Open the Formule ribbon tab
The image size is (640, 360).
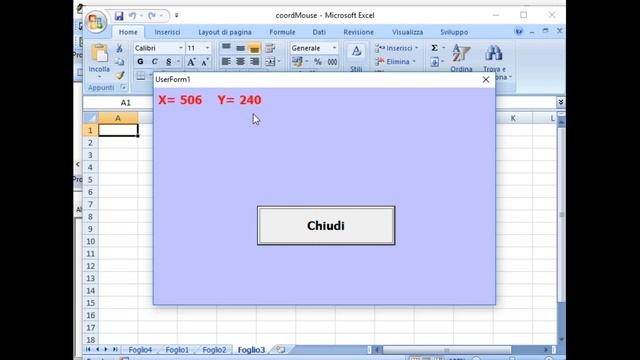pyautogui.click(x=282, y=32)
